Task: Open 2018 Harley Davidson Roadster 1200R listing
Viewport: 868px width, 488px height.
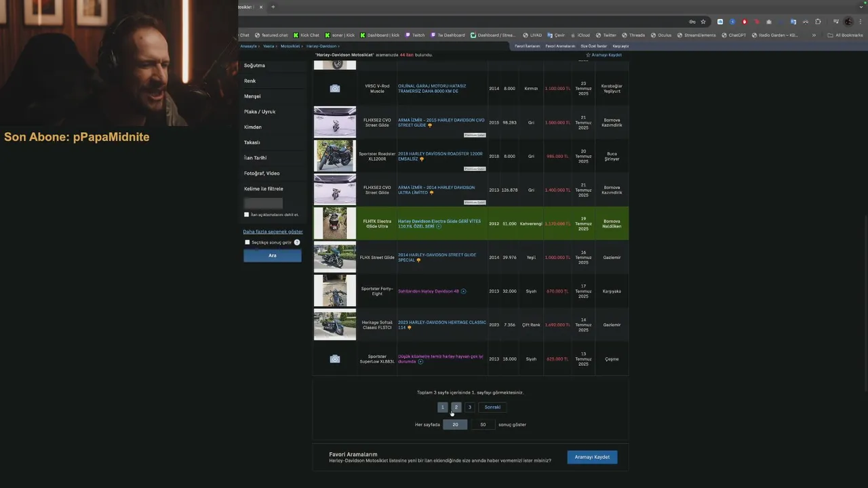Action: pyautogui.click(x=440, y=156)
